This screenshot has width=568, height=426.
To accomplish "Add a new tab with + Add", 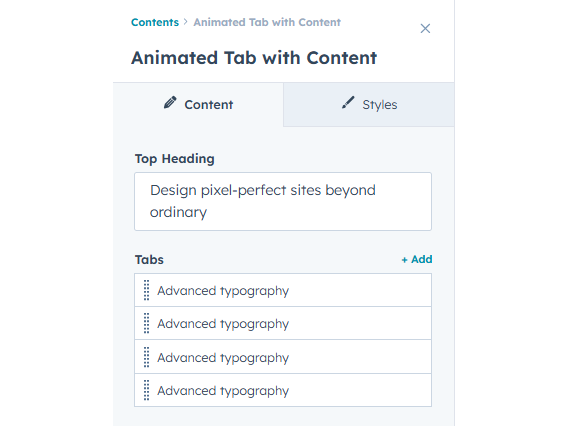I will (417, 259).
